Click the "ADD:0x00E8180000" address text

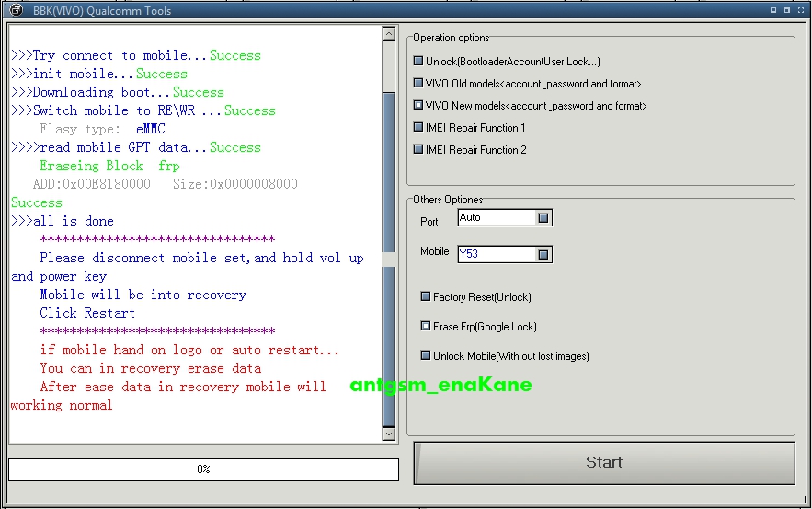click(x=92, y=184)
